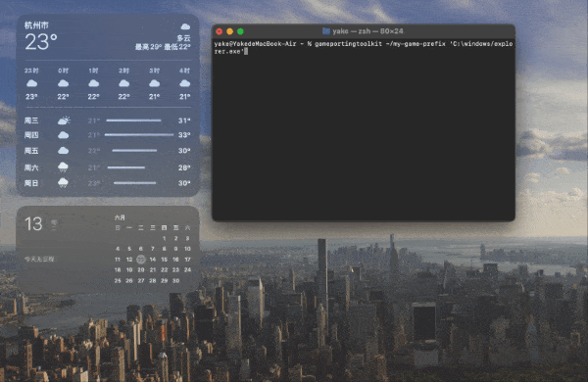Select date 1 in the calendar grid
This screenshot has width=588, height=382.
(165, 238)
